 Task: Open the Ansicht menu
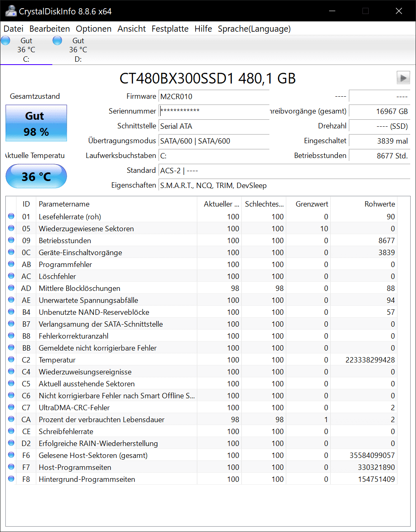131,29
